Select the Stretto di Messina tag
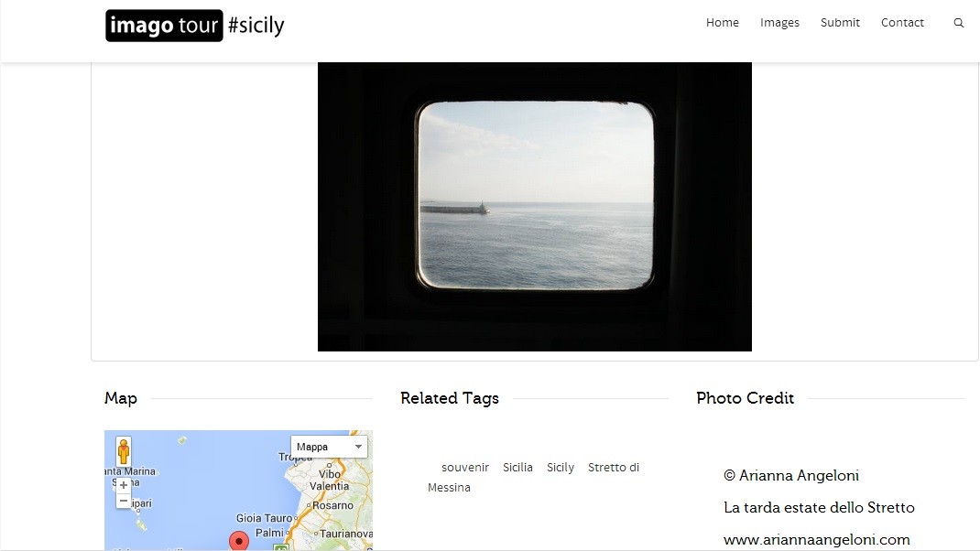This screenshot has width=980, height=551. 533,477
